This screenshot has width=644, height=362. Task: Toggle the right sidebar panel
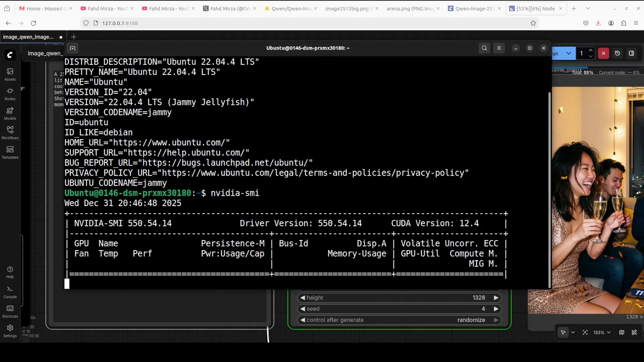pyautogui.click(x=632, y=53)
